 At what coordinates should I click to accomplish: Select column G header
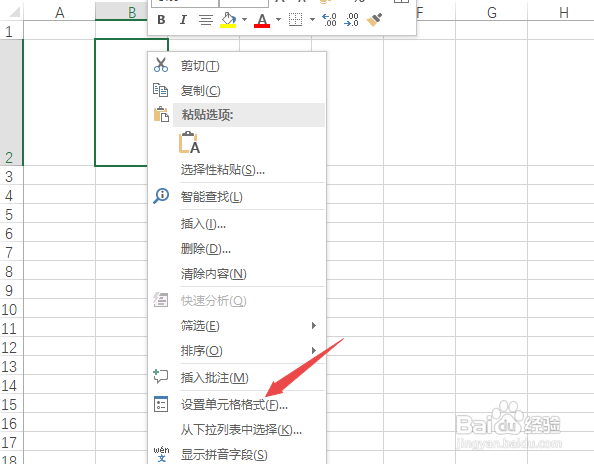(491, 12)
